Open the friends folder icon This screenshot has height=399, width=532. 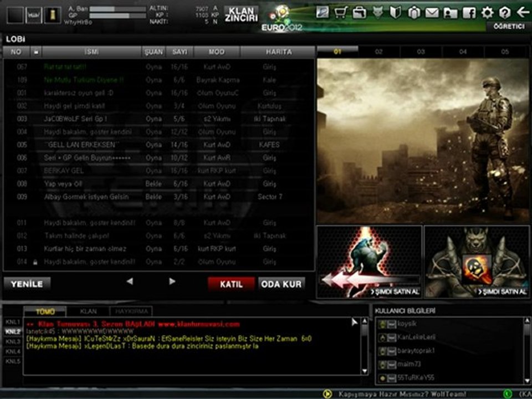pyautogui.click(x=450, y=13)
